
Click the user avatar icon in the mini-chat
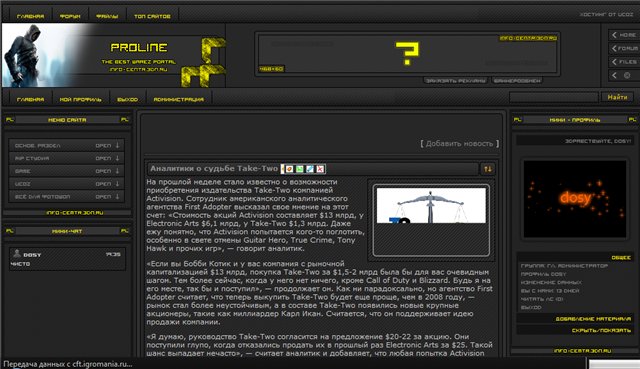pos(17,253)
